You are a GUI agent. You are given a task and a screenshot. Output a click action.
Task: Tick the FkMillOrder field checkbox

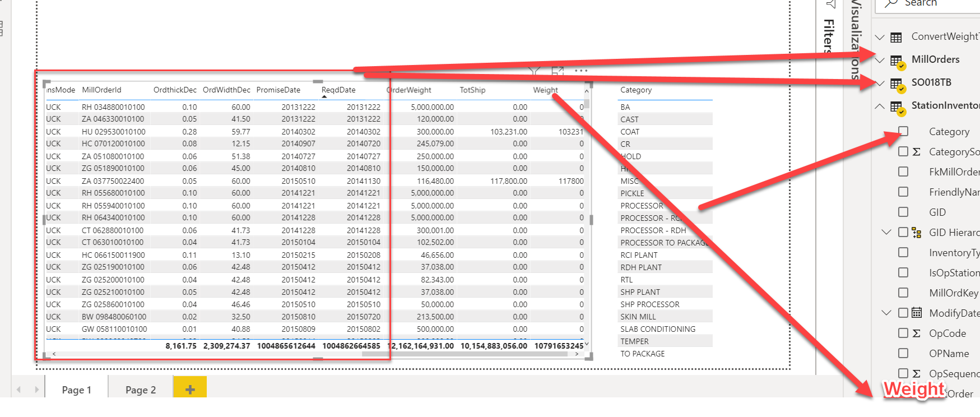pyautogui.click(x=903, y=172)
